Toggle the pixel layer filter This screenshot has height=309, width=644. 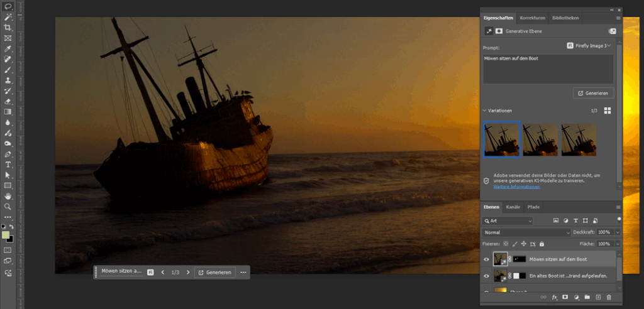tap(556, 221)
